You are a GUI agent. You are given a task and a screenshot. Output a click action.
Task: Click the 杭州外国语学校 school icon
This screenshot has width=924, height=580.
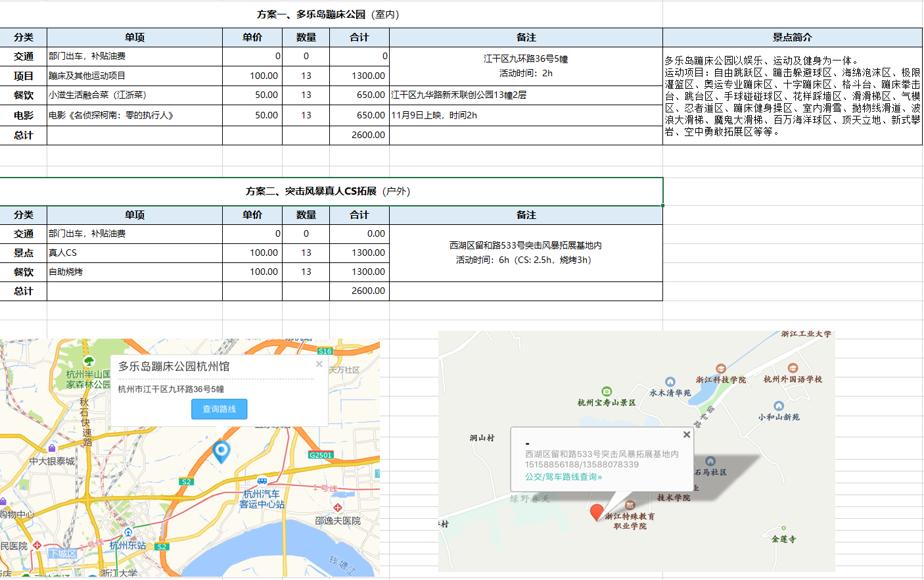(793, 368)
